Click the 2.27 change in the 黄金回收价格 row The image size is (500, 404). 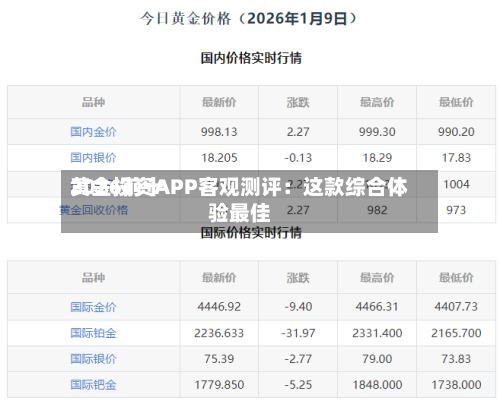click(x=298, y=210)
